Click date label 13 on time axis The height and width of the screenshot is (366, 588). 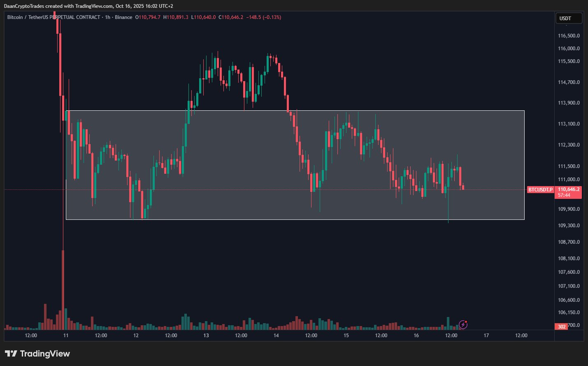pos(206,336)
